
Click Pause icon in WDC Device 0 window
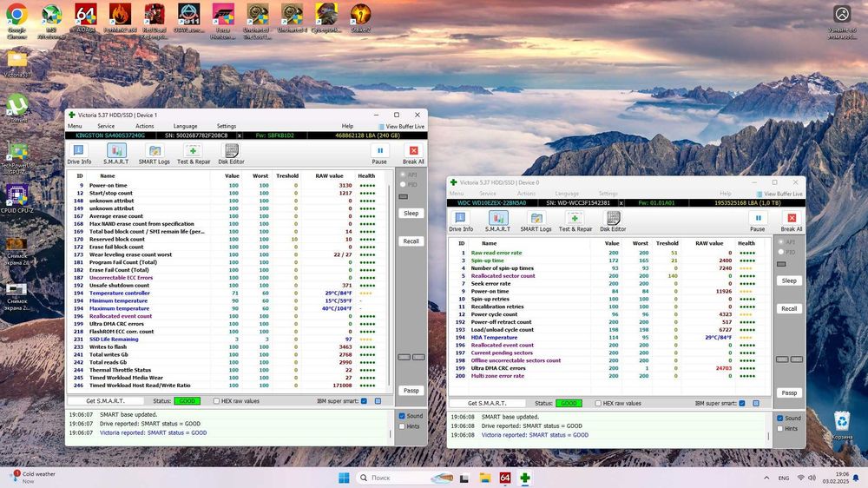tap(757, 221)
